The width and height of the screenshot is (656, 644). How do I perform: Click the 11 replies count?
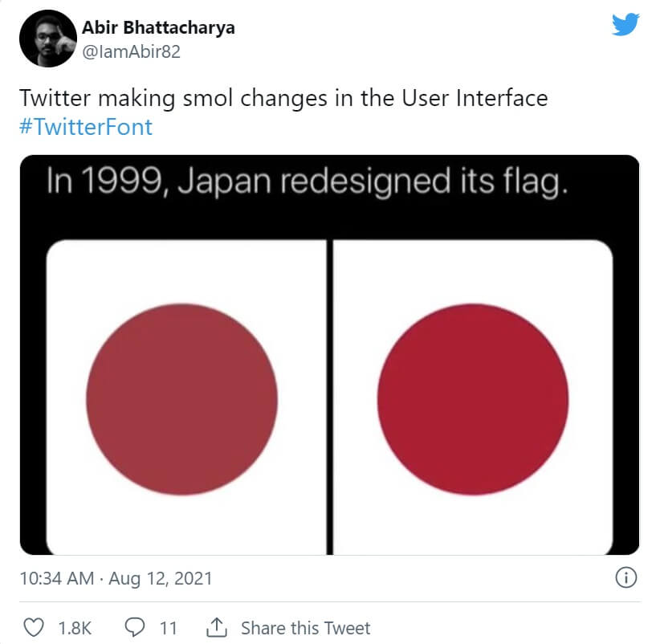coord(168,627)
